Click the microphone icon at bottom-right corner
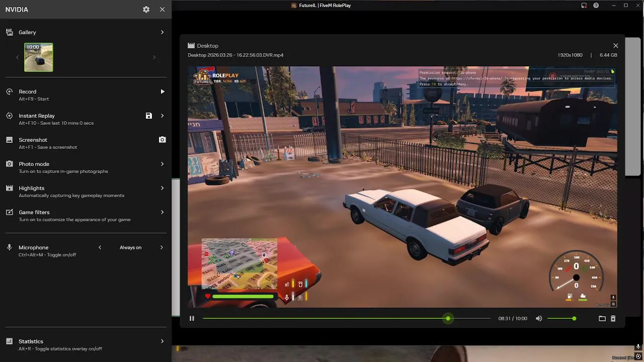This screenshot has width=644, height=362. [638, 346]
